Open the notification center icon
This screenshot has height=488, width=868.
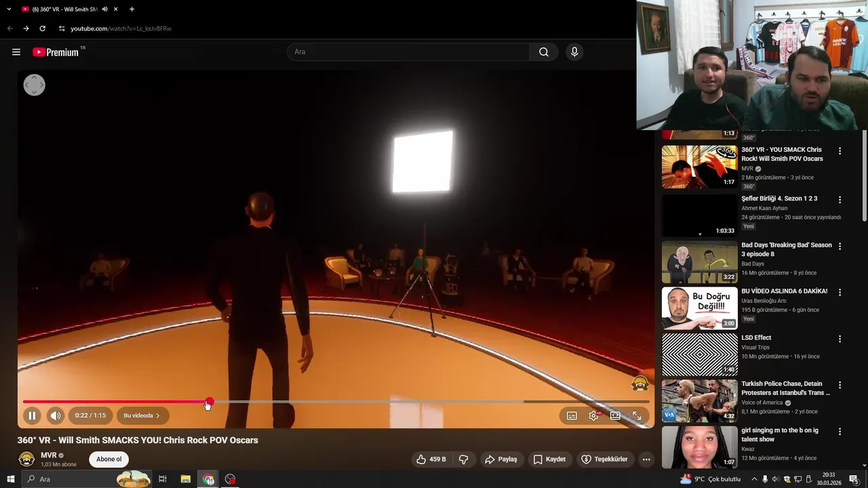click(854, 479)
